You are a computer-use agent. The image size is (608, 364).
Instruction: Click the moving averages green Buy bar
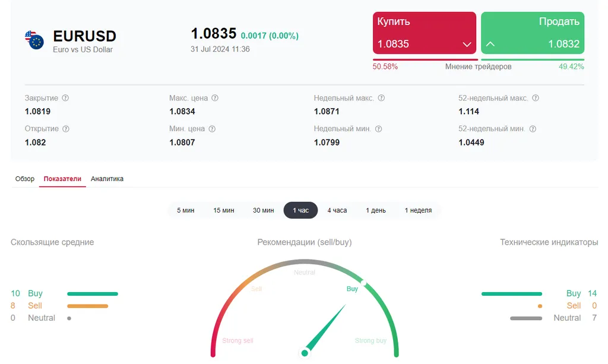92,294
